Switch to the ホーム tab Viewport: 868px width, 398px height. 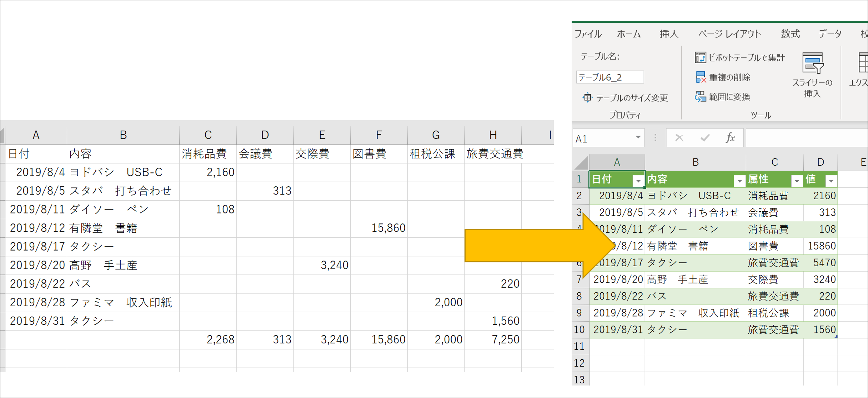pos(629,34)
